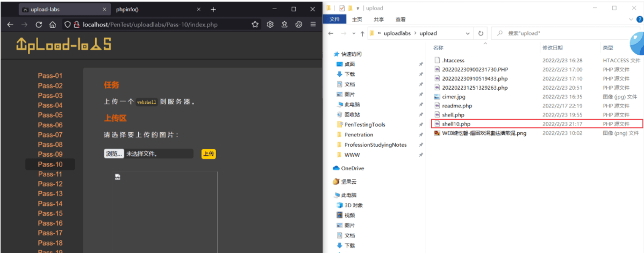Open the Explorer help icon
The image size is (644, 253).
(x=640, y=19)
